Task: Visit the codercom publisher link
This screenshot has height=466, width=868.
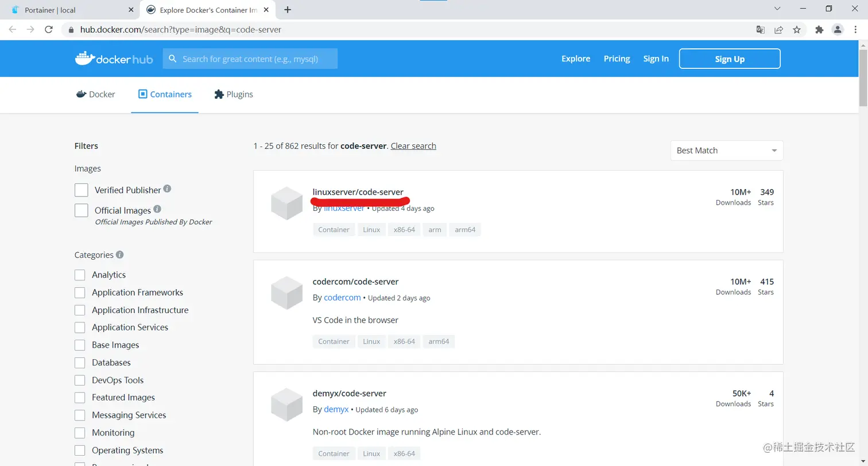Action: pos(342,298)
